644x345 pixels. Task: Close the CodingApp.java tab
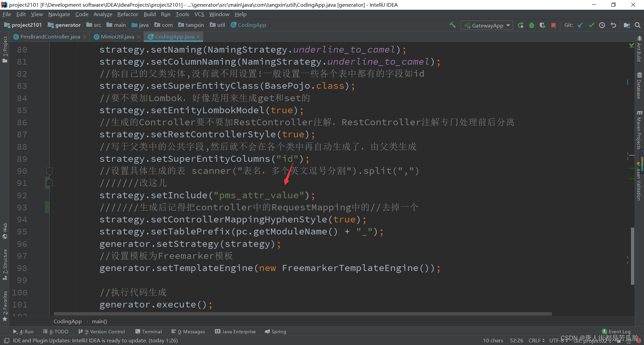click(x=198, y=37)
